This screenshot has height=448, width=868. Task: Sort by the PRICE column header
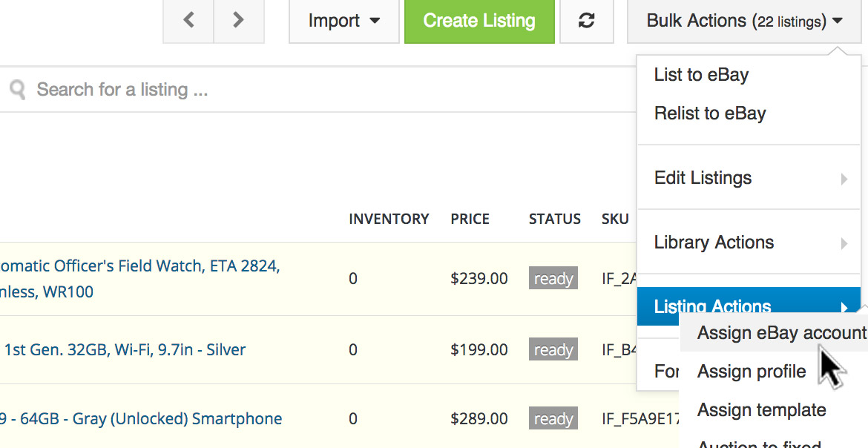click(470, 219)
